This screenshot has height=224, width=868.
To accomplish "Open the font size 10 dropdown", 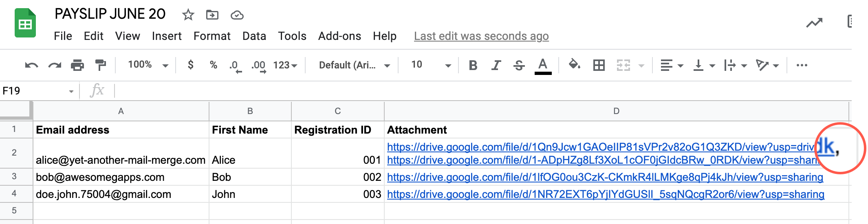I will tap(430, 65).
